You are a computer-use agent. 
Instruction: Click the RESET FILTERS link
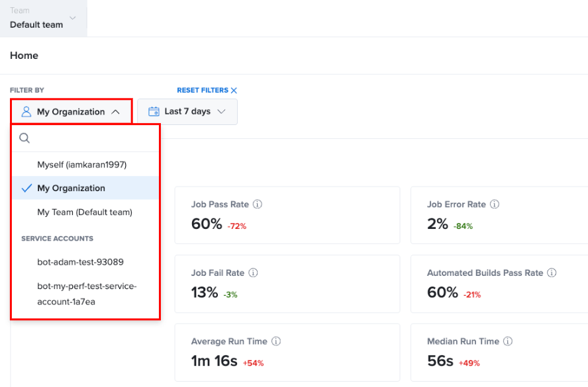pyautogui.click(x=203, y=90)
